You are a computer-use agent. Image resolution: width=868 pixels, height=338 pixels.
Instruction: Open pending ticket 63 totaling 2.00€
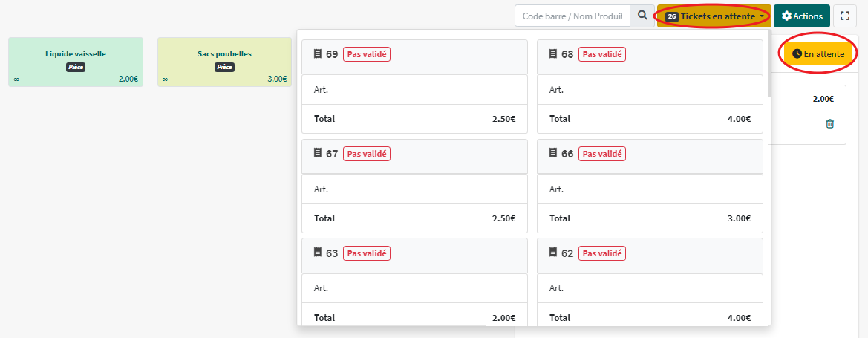pyautogui.click(x=414, y=286)
